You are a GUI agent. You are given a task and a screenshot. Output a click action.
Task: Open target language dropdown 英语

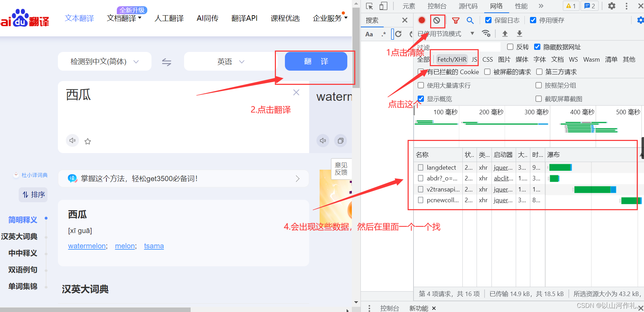click(231, 61)
